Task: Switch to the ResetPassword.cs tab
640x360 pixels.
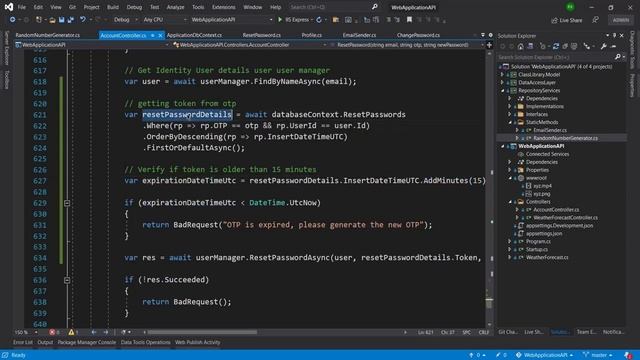Action: tap(262, 35)
